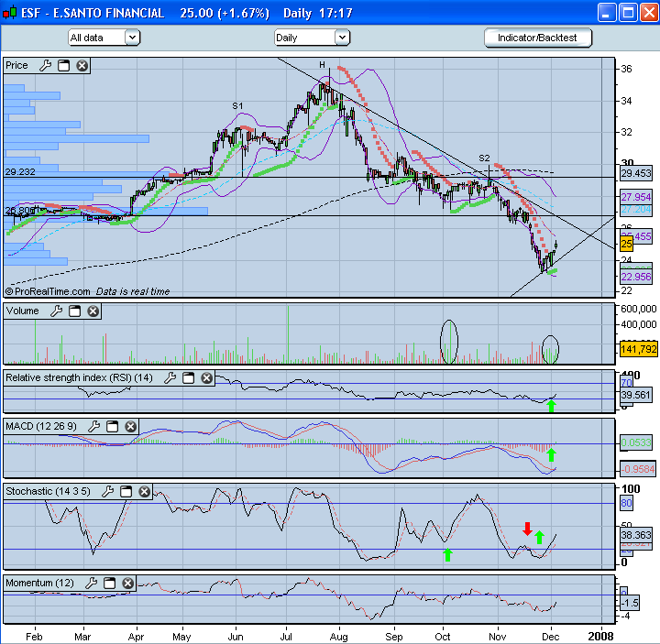The width and height of the screenshot is (660, 644).
Task: Click the H head pattern label
Action: click(322, 65)
